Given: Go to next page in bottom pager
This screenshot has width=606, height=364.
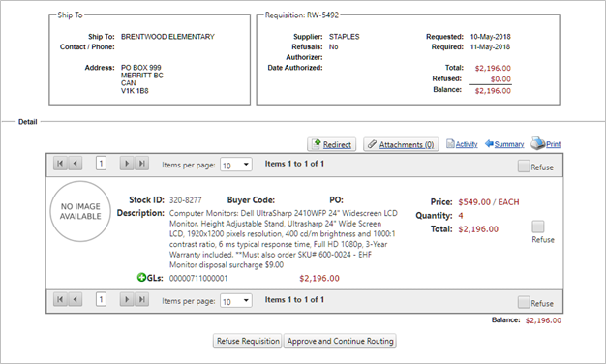Looking at the screenshot, I should (x=127, y=299).
